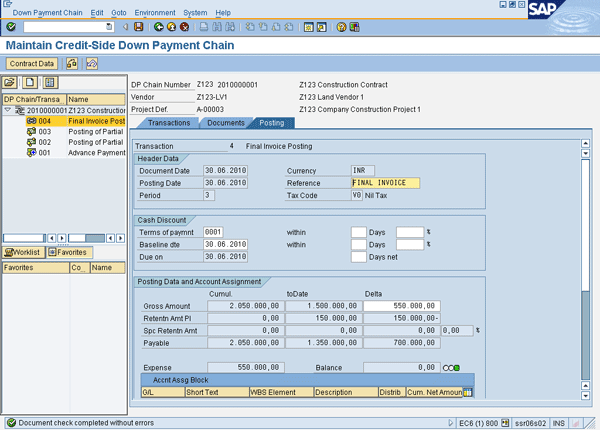Open the Favorites tab button

pos(68,253)
